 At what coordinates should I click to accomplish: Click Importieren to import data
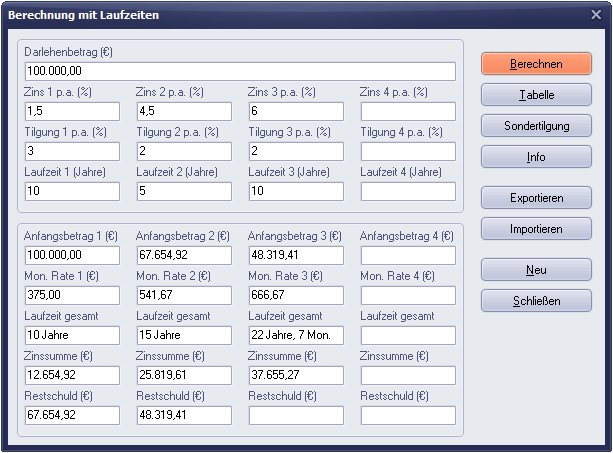pos(536,229)
